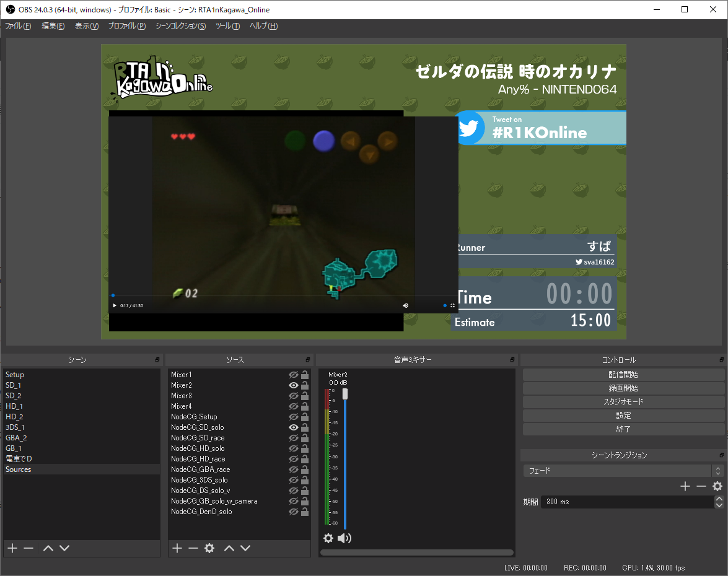Pop out the Controls dock panel
Screen dimensions: 728x576
pos(722,360)
